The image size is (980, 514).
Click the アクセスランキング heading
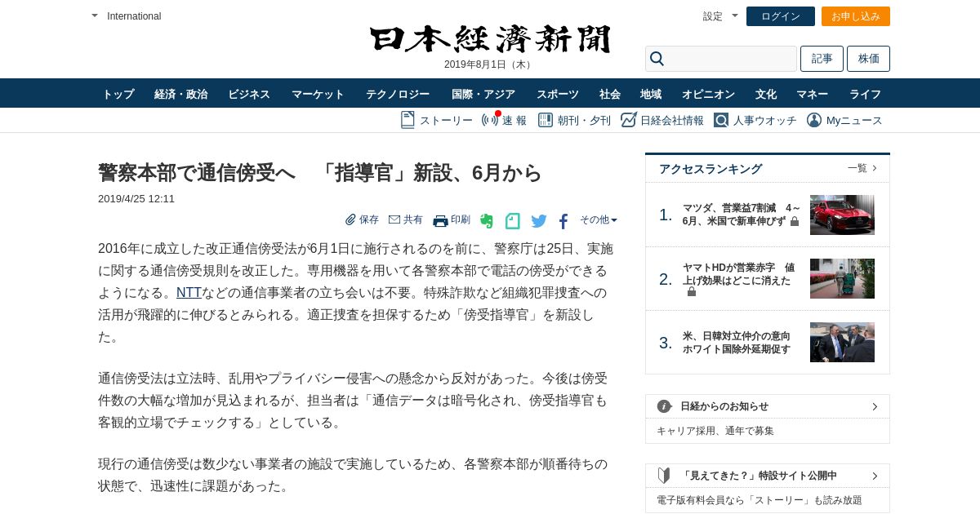tap(710, 169)
